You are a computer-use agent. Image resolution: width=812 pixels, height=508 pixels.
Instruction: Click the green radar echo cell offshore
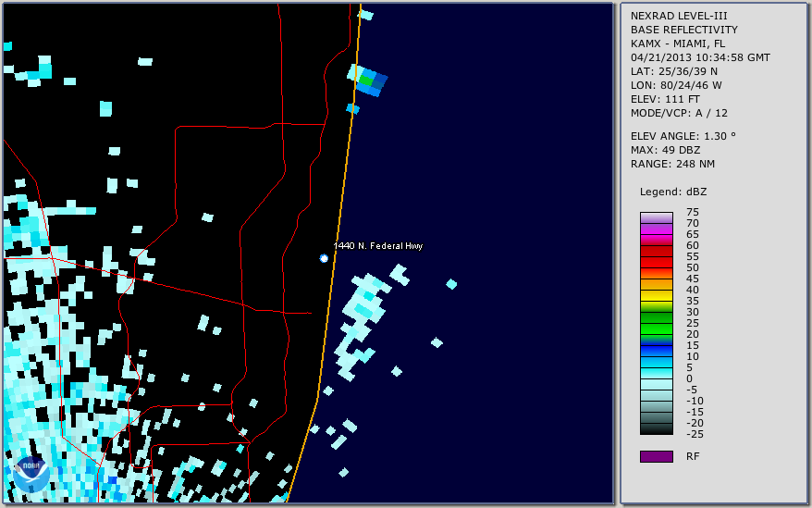pos(366,81)
